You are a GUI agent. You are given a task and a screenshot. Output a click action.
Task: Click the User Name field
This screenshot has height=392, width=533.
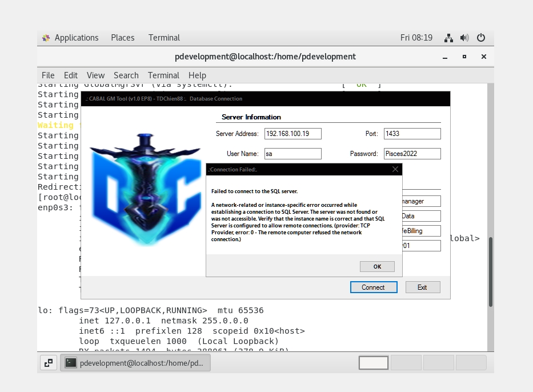click(x=293, y=154)
